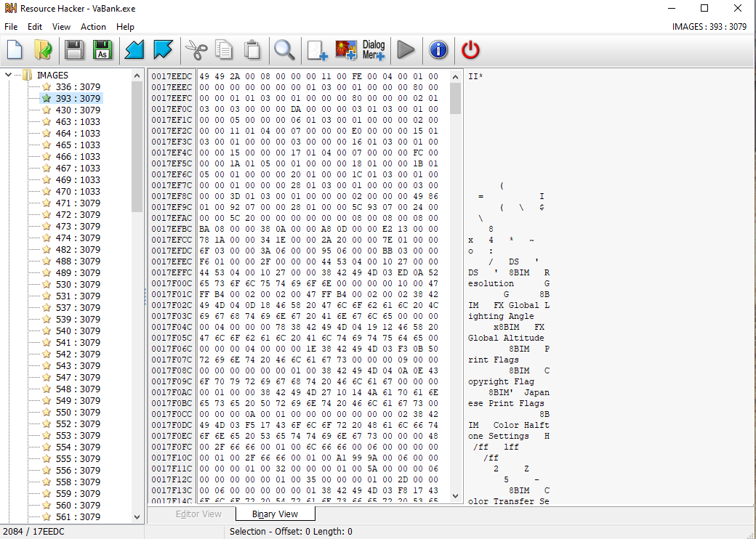Image resolution: width=756 pixels, height=539 pixels.
Task: Click the red power Exit icon
Action: [470, 50]
